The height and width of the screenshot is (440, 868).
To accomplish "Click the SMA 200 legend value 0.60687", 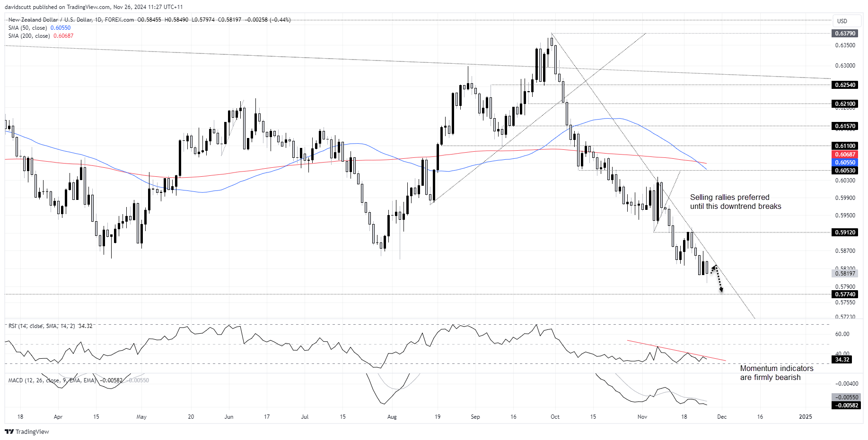I will tap(63, 36).
